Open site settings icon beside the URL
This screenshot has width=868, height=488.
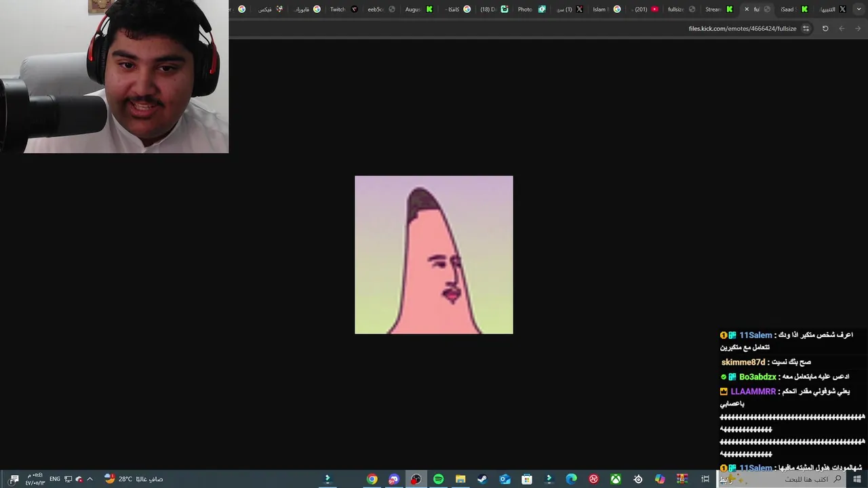click(806, 28)
